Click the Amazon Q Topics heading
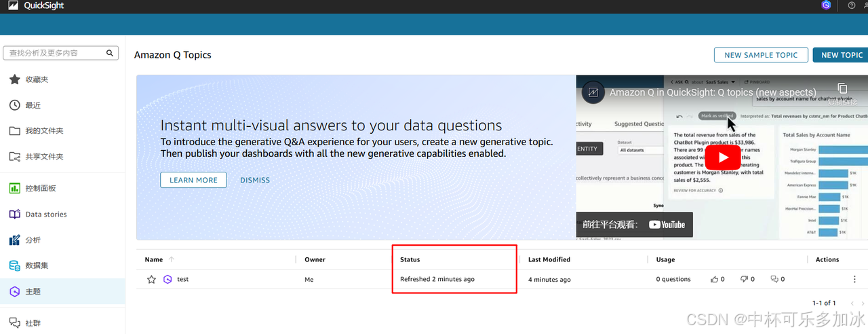Viewport: 868px width, 334px height. click(173, 55)
